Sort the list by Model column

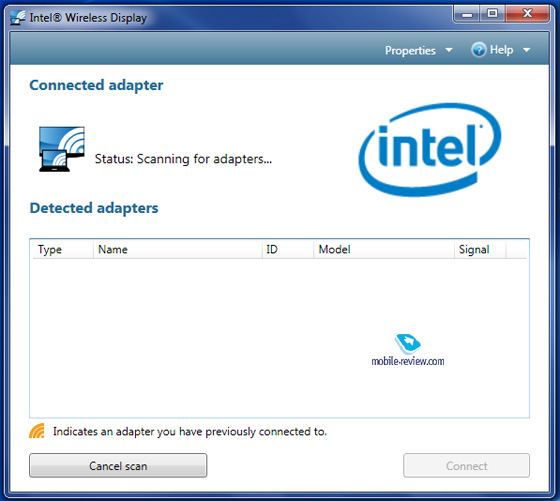[x=384, y=249]
